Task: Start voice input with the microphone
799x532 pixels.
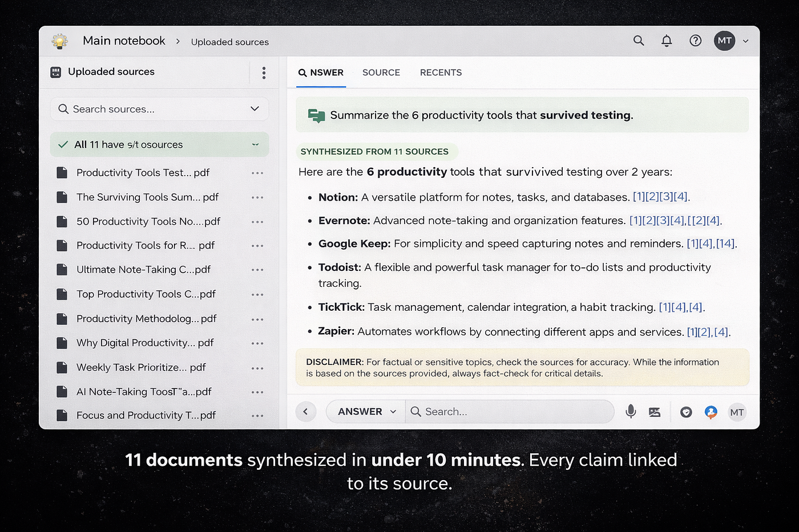Action: [631, 412]
